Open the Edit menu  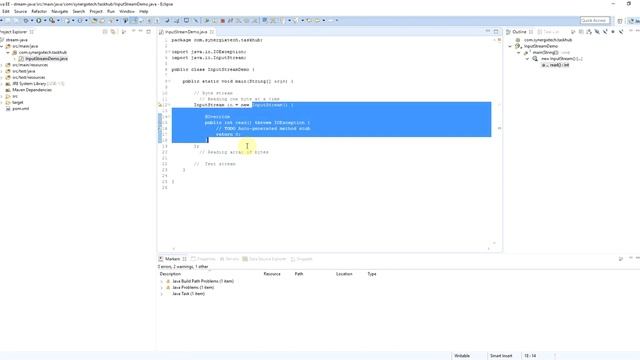point(6,11)
